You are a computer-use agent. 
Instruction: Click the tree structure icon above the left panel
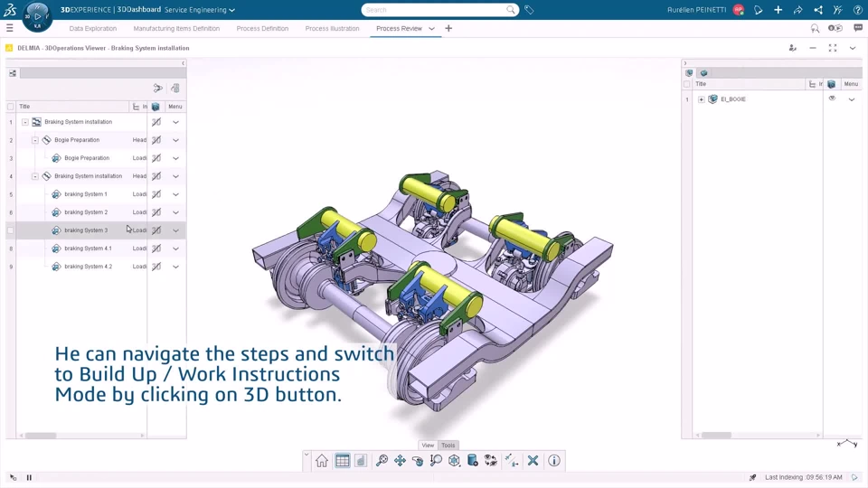pyautogui.click(x=13, y=73)
